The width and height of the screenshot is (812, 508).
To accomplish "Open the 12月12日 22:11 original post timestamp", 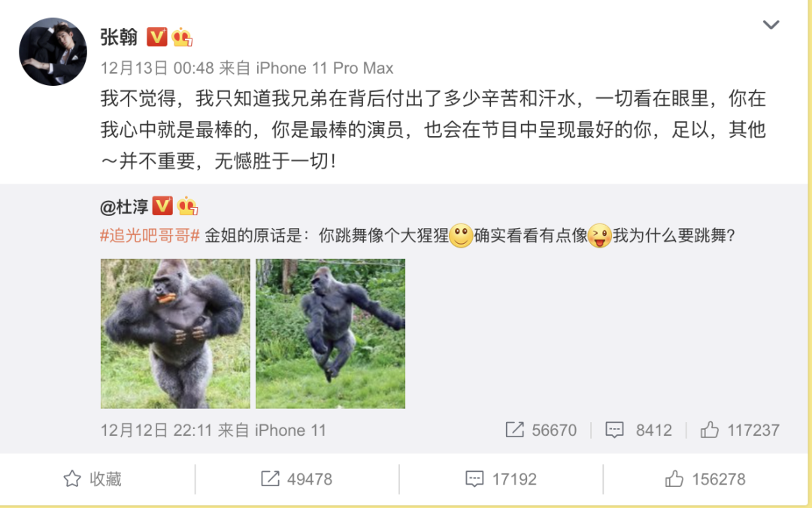I will (156, 430).
